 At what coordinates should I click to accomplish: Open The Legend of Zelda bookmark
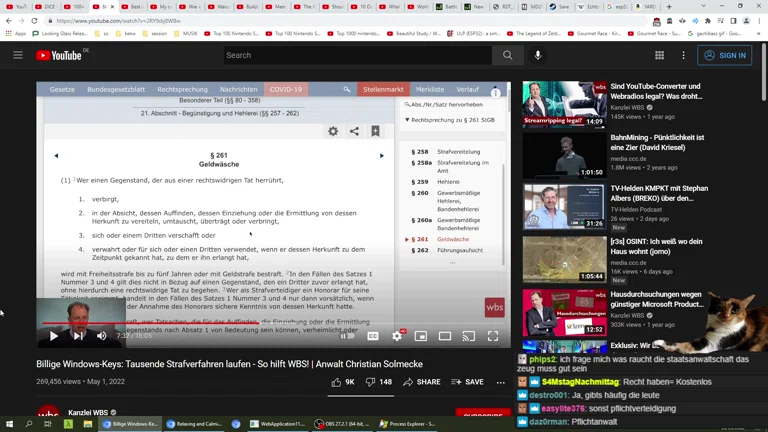(535, 34)
